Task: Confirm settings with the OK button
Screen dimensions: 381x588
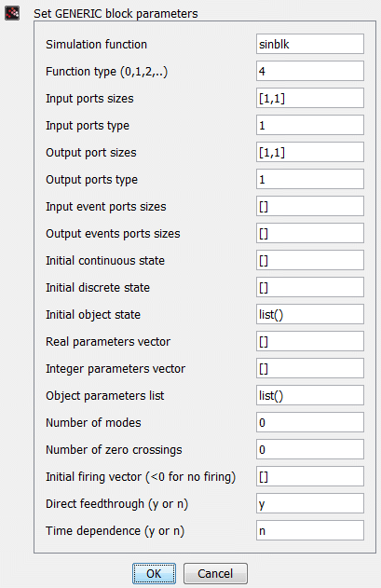Action: point(154,573)
